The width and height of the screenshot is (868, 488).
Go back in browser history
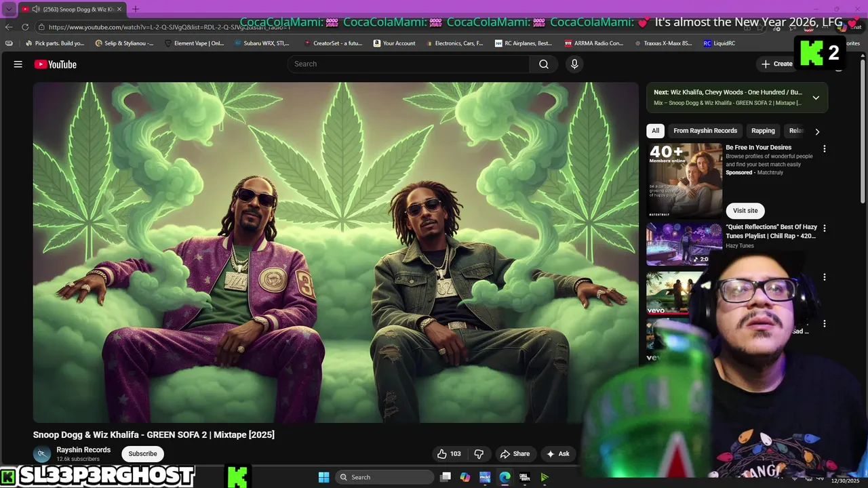(9, 27)
